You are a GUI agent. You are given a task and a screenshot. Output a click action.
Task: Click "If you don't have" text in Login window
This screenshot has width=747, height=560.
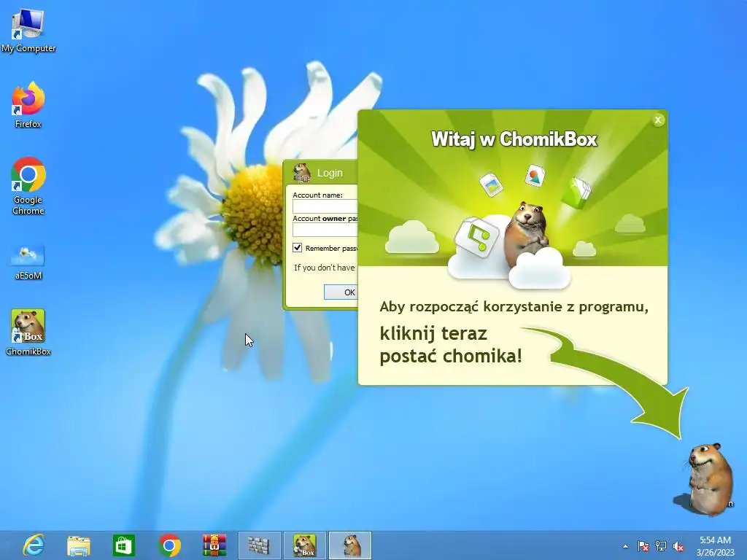[x=324, y=268]
